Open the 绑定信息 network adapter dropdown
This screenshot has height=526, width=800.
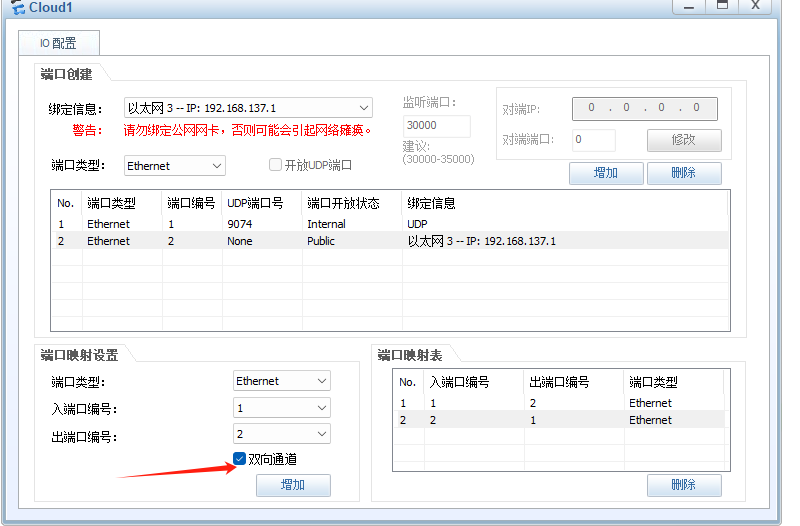pyautogui.click(x=248, y=108)
